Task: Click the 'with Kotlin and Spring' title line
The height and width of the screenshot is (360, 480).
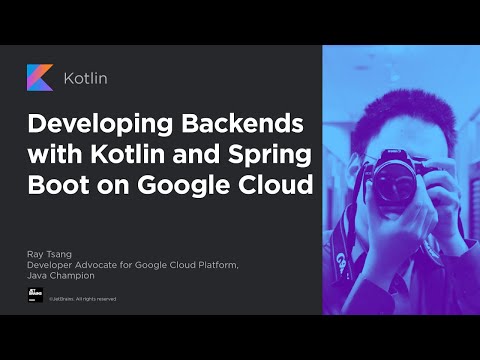Action: pyautogui.click(x=170, y=155)
